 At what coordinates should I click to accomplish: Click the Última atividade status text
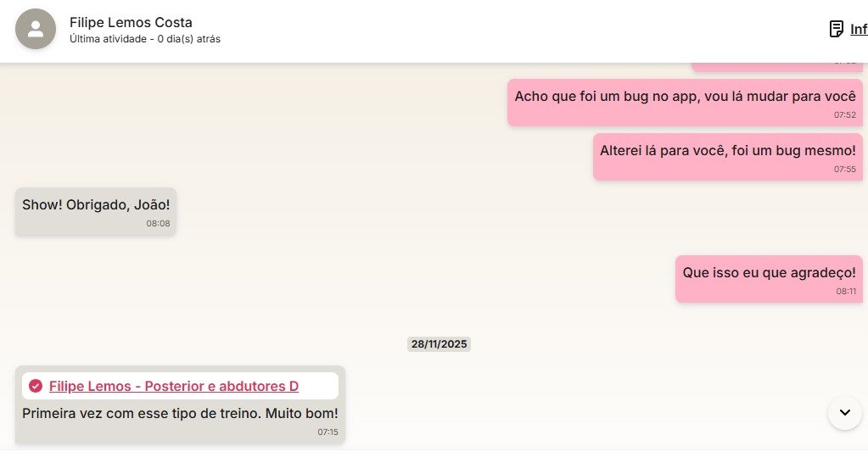pyautogui.click(x=145, y=39)
